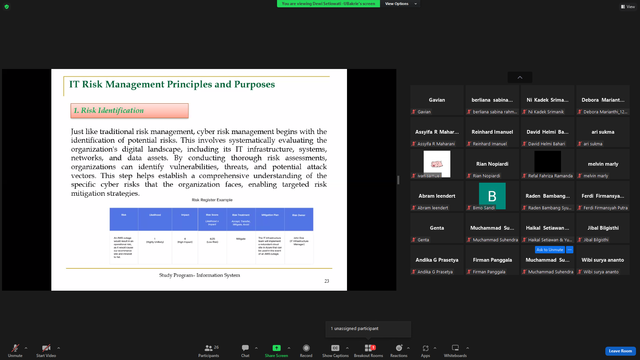The image size is (640, 360).
Task: Click the muted mic icon beside Jibal Bilgisthi's name label
Action: [580, 240]
